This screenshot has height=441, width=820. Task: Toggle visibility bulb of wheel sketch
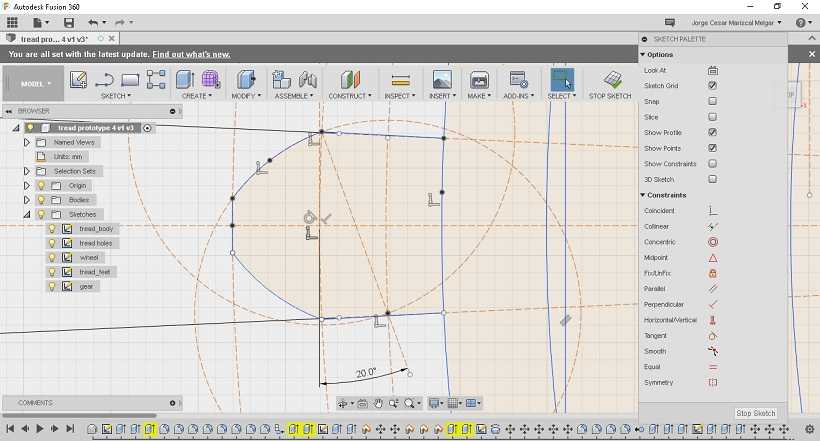click(x=52, y=257)
